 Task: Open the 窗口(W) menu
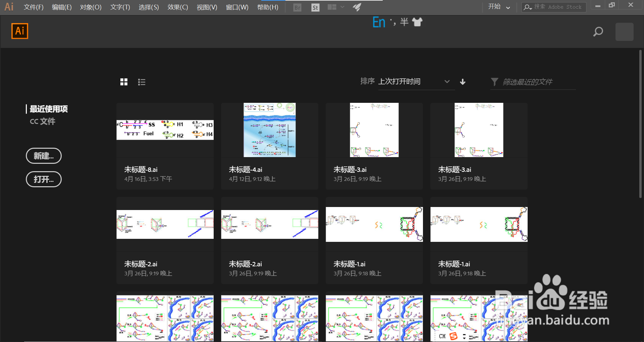237,7
